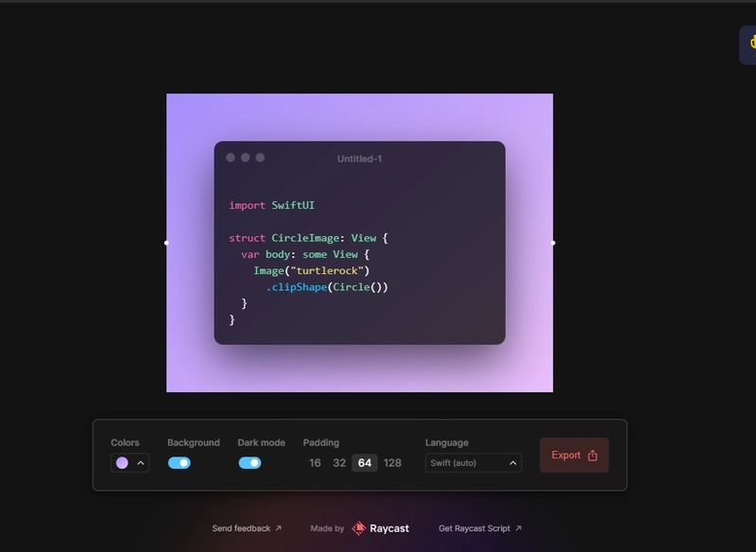
Task: Toggle the Background switch
Action: click(x=179, y=463)
